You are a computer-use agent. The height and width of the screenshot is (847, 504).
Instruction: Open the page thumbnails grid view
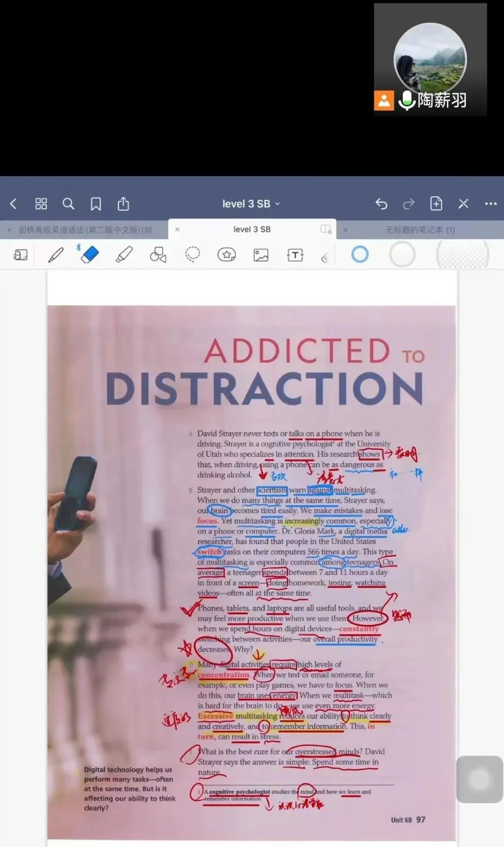[41, 204]
